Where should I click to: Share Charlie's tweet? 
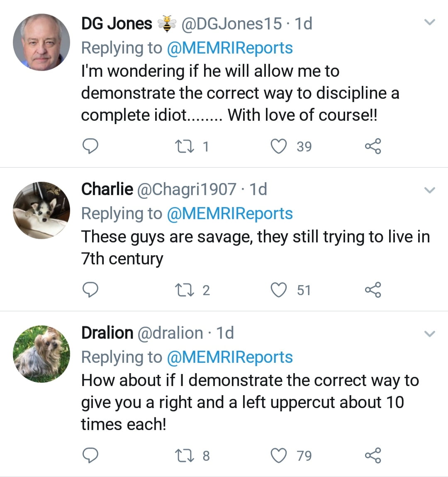click(x=373, y=290)
